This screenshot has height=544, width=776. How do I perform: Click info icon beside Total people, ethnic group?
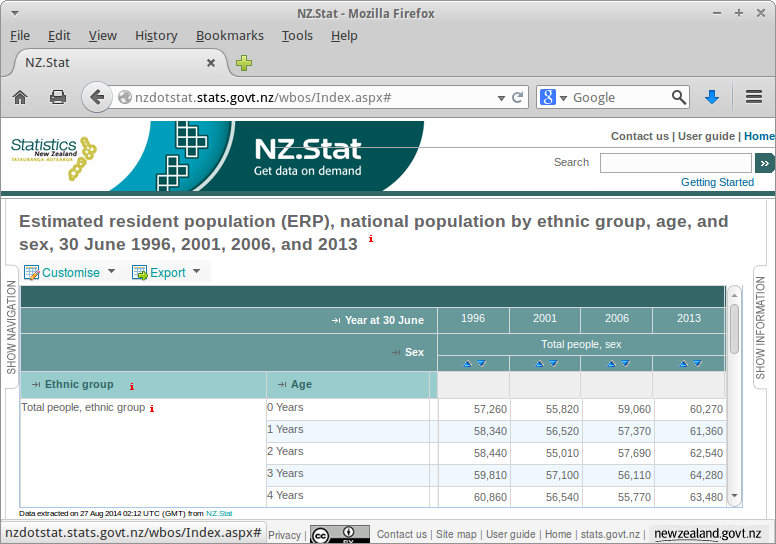coord(152,409)
